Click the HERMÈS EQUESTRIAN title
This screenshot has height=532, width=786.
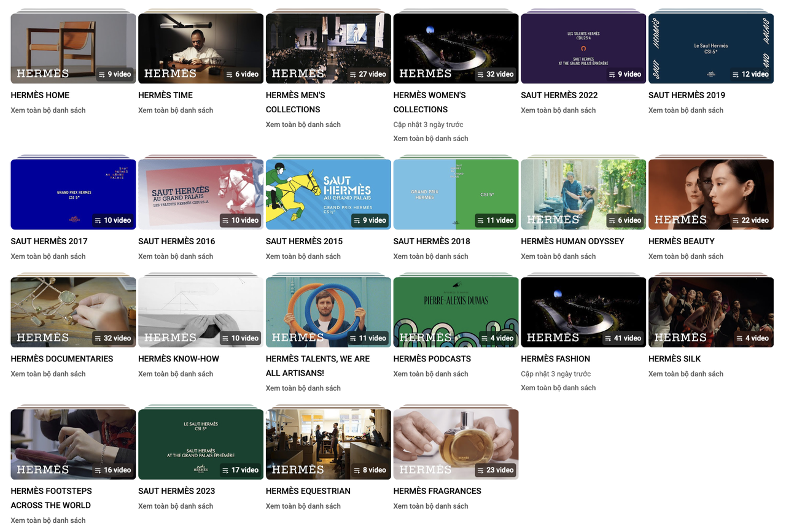click(x=308, y=491)
